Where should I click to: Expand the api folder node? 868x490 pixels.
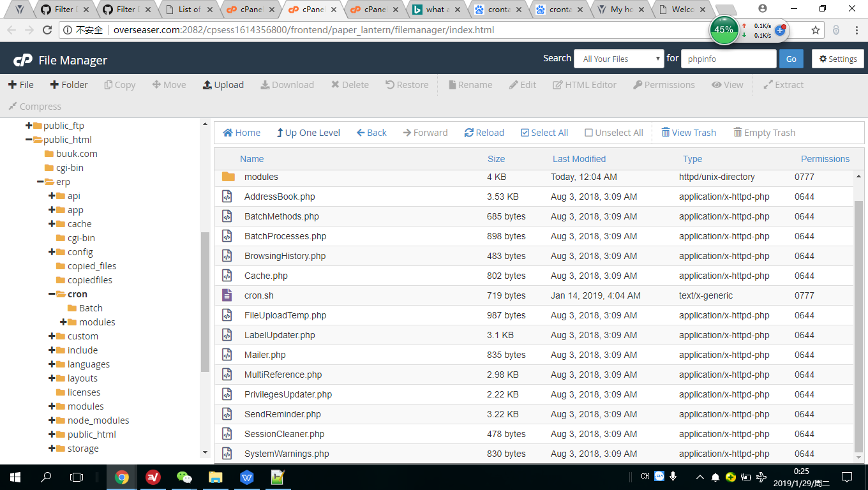tap(52, 196)
